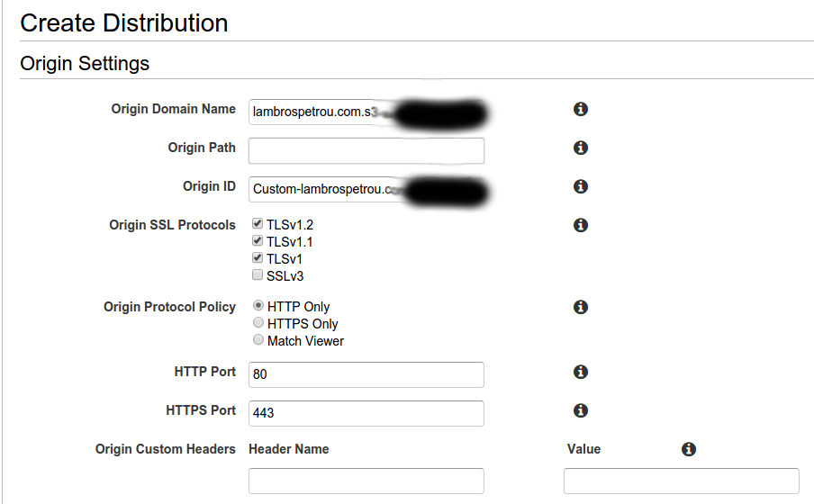Click the Header Name input box

[366, 481]
